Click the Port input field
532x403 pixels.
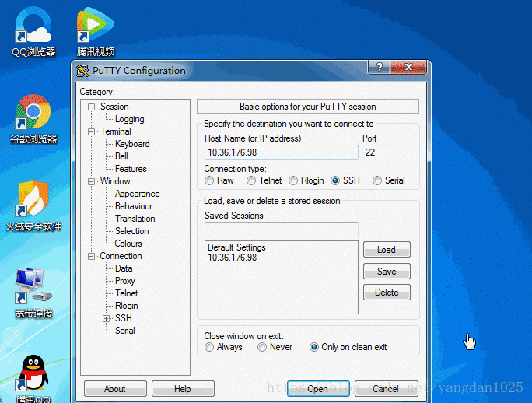coord(387,152)
